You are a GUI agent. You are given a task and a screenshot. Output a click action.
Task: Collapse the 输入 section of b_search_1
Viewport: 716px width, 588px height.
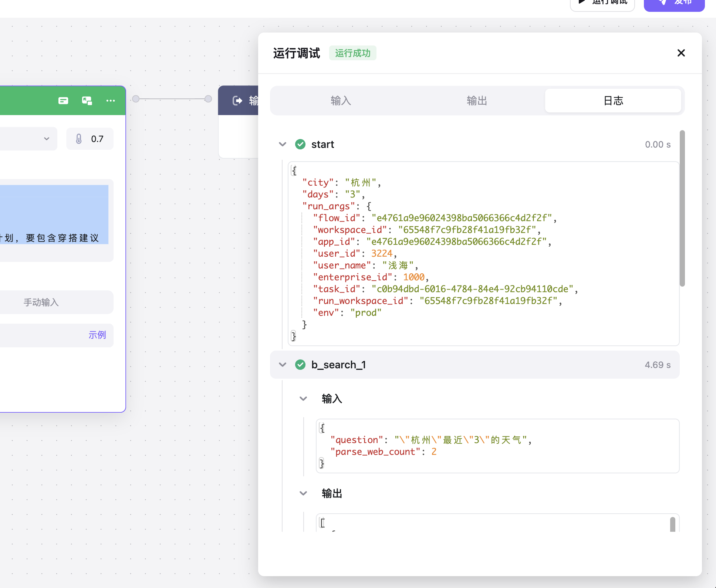tap(303, 399)
